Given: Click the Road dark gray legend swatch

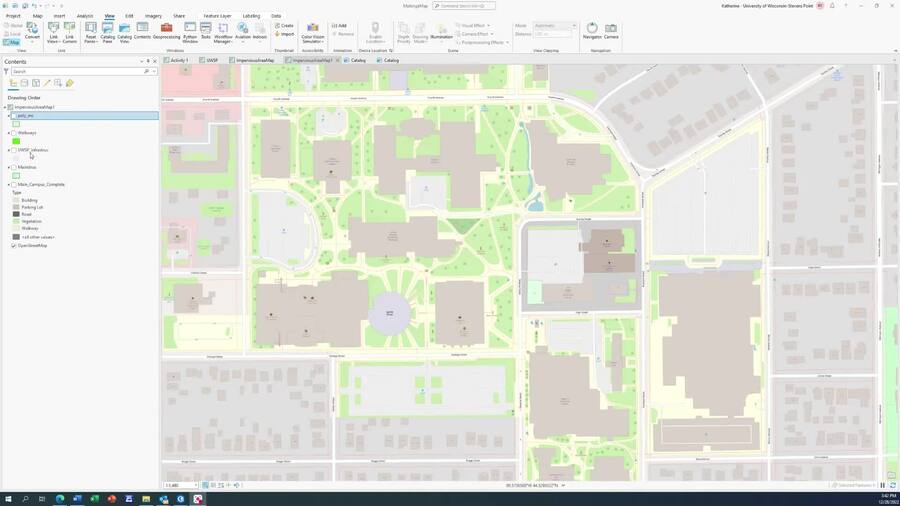Looking at the screenshot, I should (x=16, y=214).
